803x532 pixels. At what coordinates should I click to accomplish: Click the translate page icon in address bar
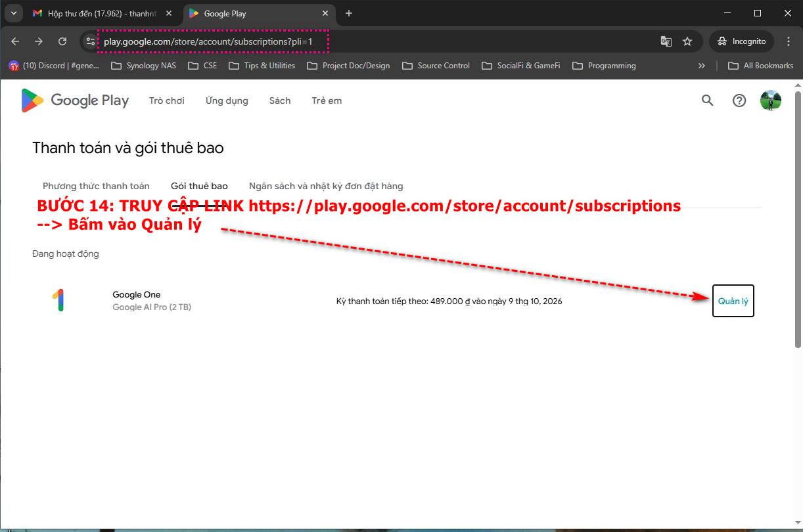[666, 41]
